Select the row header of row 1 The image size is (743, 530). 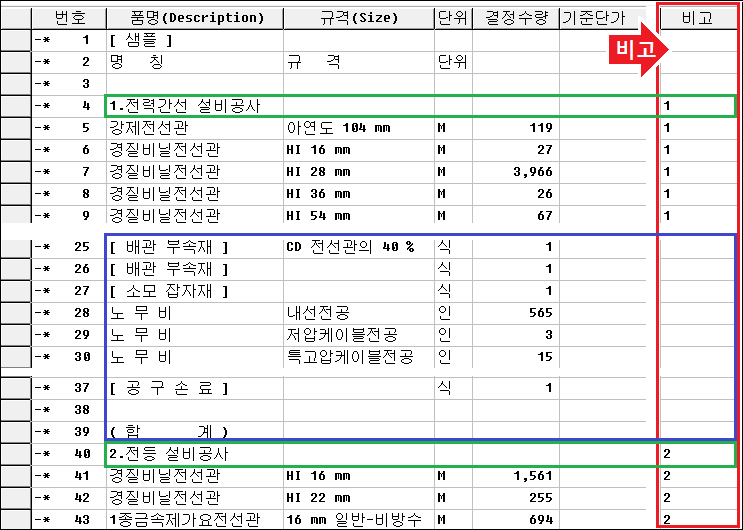(16, 40)
